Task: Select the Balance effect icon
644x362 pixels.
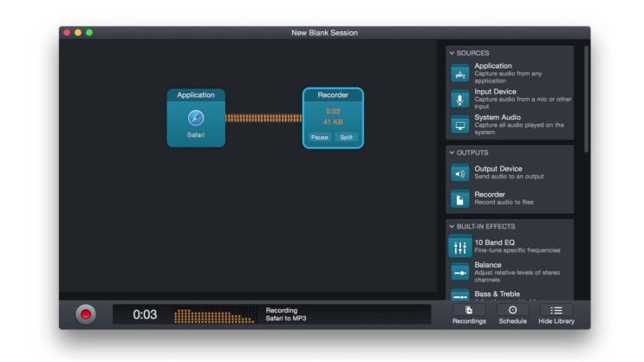Action: coord(459,272)
